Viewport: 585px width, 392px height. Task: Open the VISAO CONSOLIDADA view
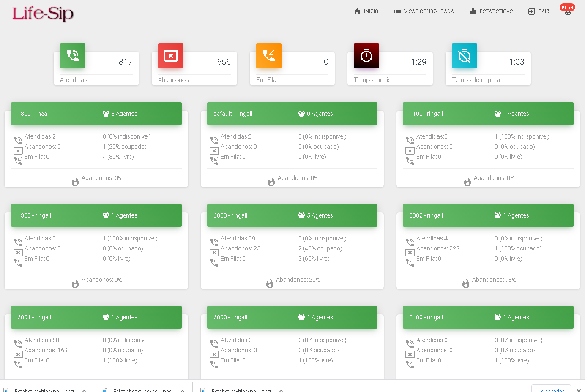click(424, 11)
